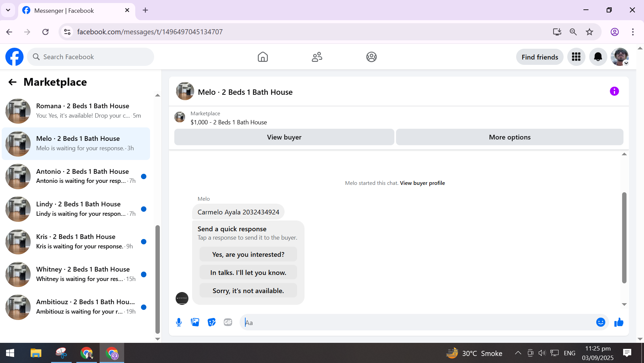Viewport: 644px width, 363px height.
Task: Close the Messenger | Facebook tab
Action: (127, 10)
